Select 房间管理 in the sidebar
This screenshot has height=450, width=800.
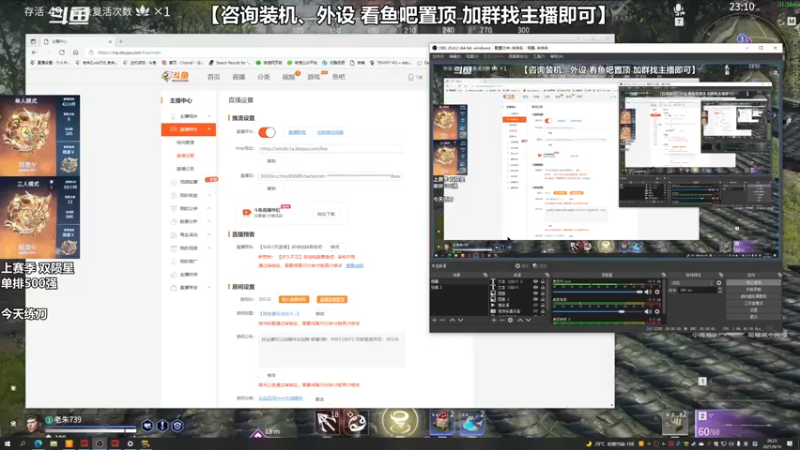[185, 143]
